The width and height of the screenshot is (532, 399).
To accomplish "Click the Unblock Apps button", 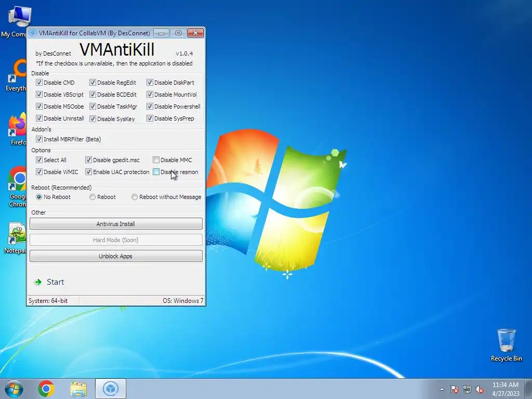I will [x=116, y=256].
